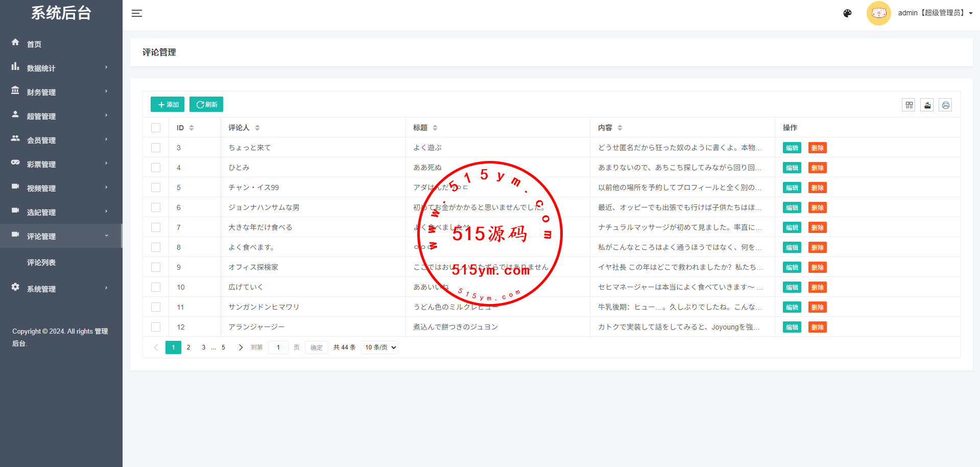980x467 pixels.
Task: Sort by 标题 column arrows
Action: 435,128
